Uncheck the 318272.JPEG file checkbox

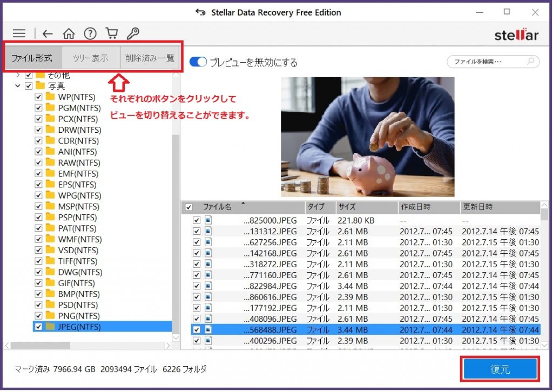point(197,264)
